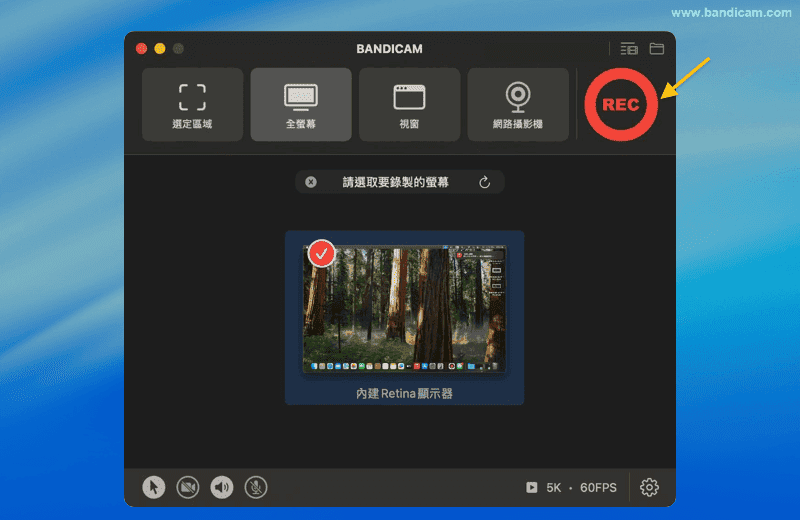Click the 內建 Retina 顯示器 display label
800x520 pixels.
[x=404, y=394]
